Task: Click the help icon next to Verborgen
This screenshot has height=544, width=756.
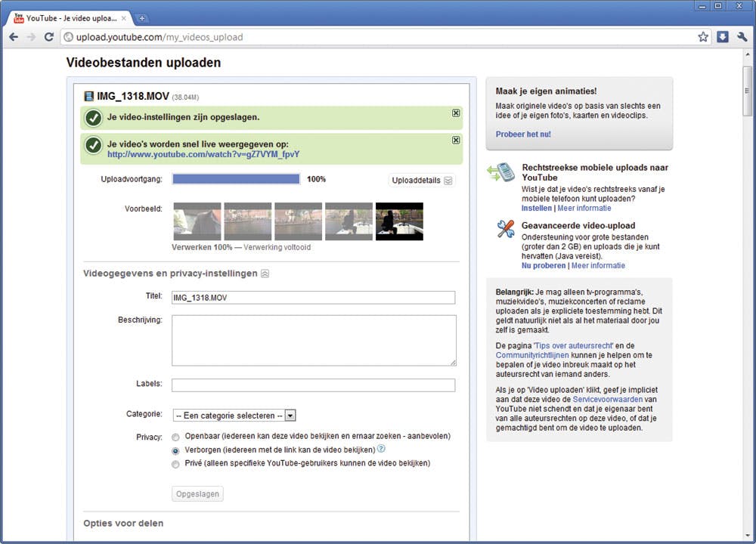Action: coord(381,449)
